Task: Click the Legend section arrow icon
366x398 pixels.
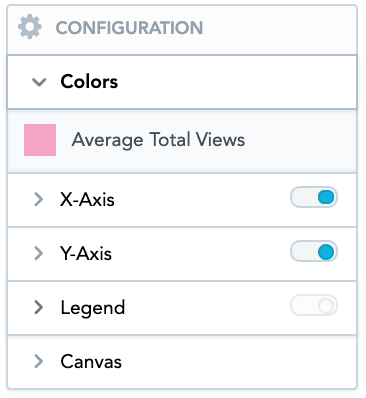Action: (x=39, y=307)
